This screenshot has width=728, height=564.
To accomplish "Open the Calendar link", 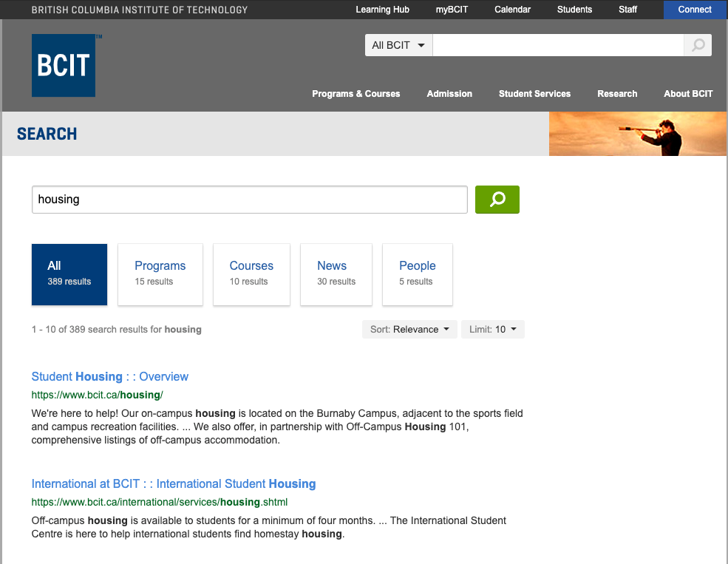I will coord(513,10).
